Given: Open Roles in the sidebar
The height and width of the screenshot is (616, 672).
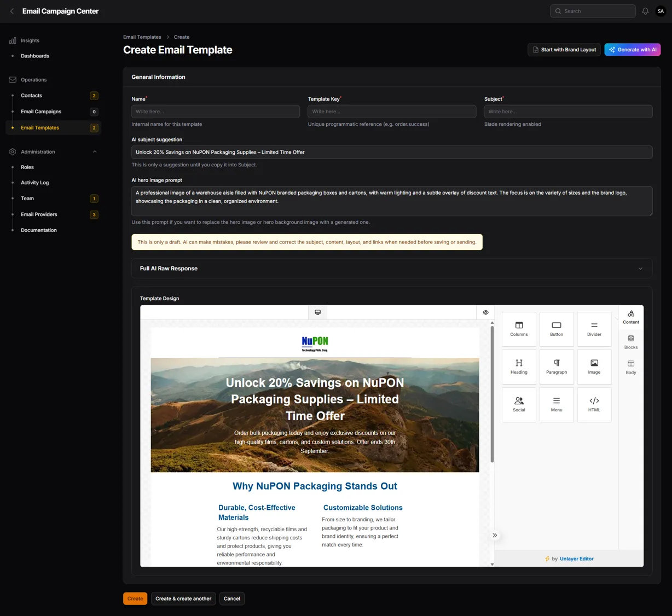Looking at the screenshot, I should click(27, 167).
